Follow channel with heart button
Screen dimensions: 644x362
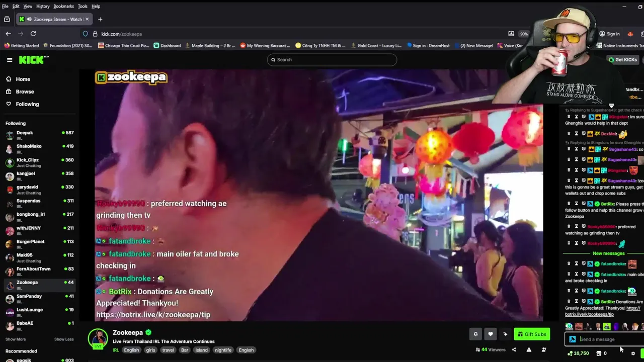click(x=491, y=334)
